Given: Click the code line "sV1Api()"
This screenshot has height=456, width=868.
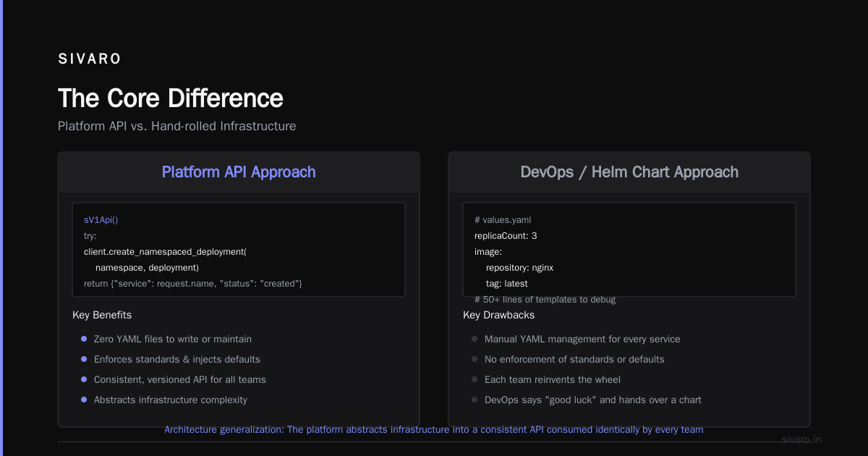Looking at the screenshot, I should (x=101, y=219).
